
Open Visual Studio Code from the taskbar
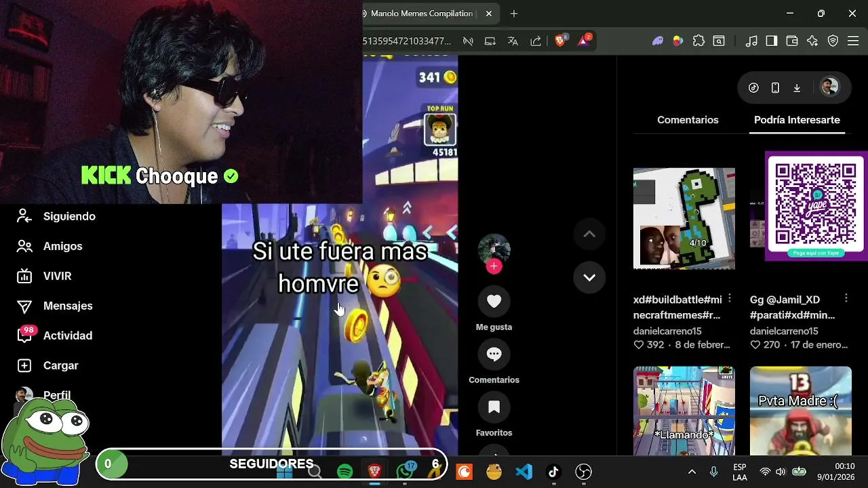coord(524,472)
